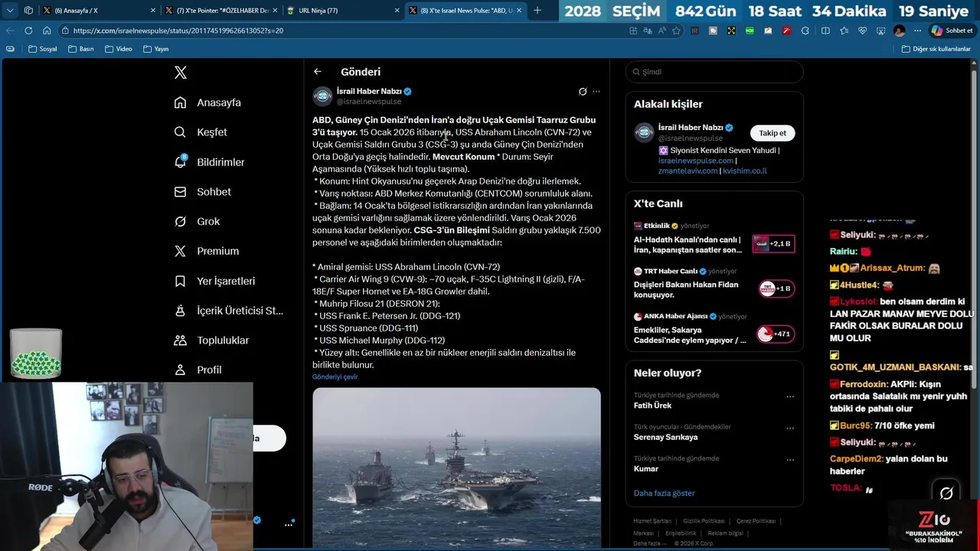
Task: Open Topluluklar communities
Action: [x=211, y=341]
